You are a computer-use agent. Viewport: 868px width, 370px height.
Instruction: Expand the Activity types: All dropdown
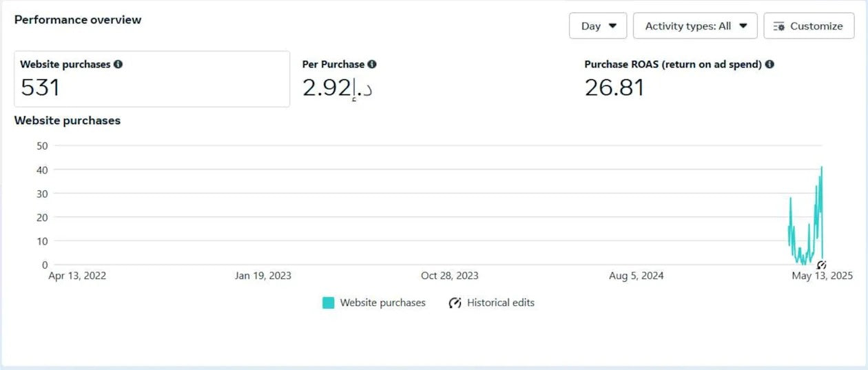695,26
